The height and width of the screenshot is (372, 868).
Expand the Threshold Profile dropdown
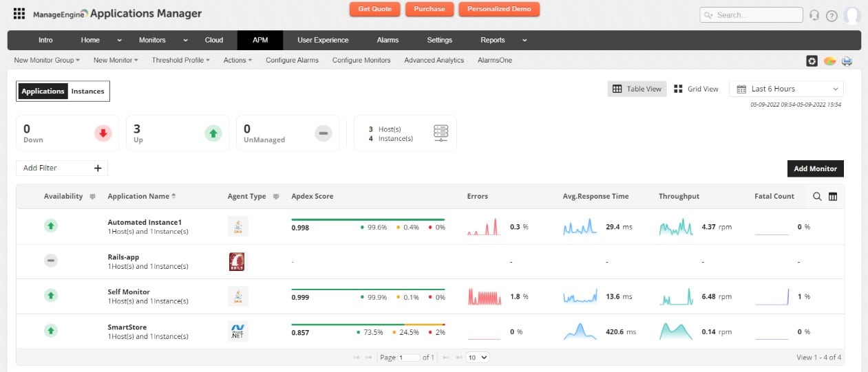[x=180, y=61]
